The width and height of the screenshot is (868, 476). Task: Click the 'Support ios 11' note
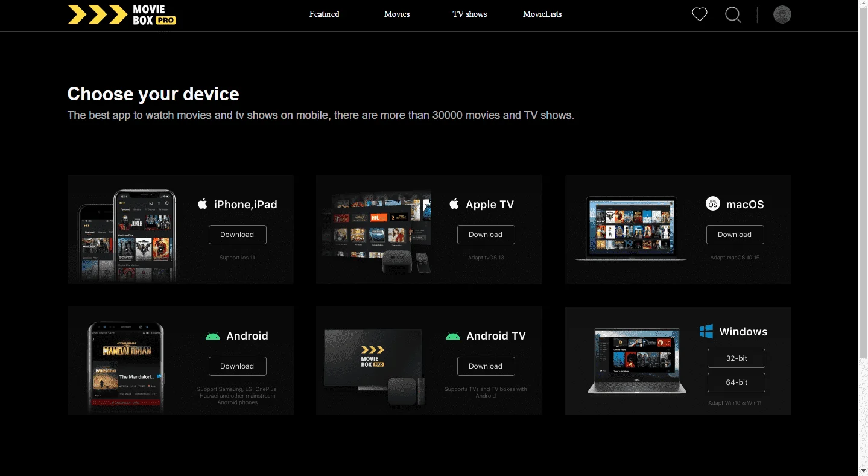237,258
